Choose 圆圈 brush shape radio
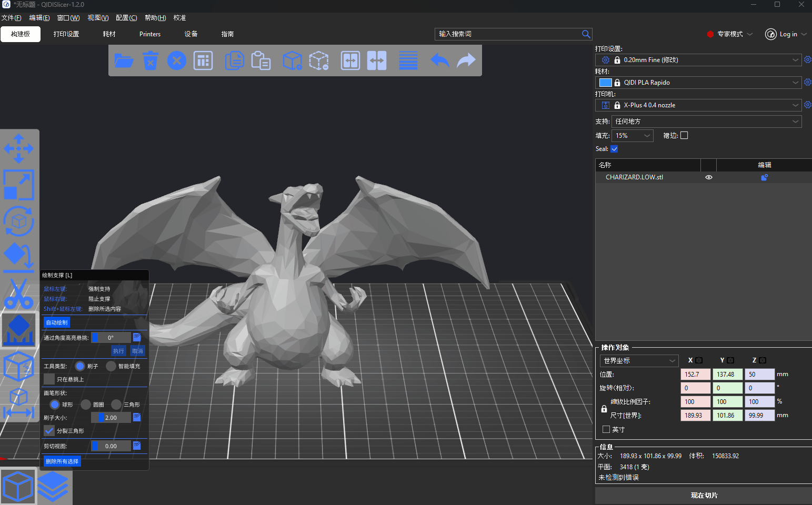812x505 pixels. tap(86, 404)
